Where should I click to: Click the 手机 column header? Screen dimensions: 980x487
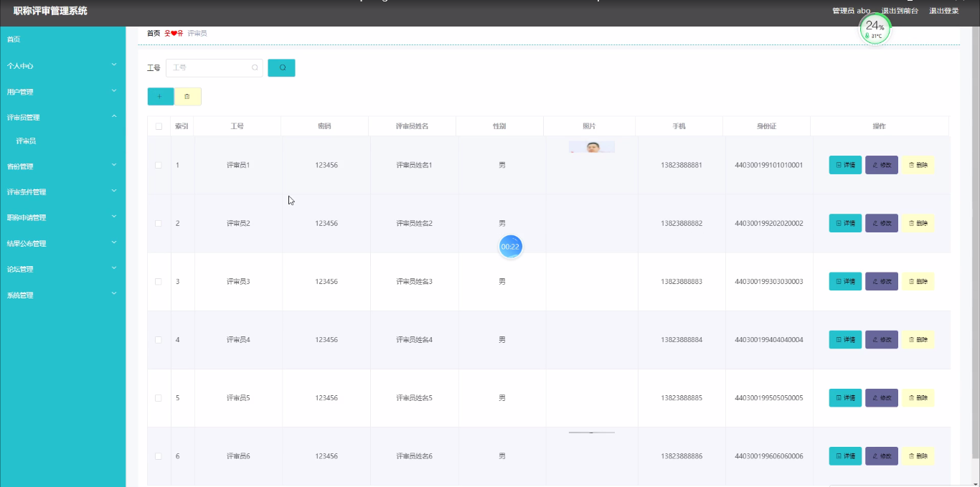pos(679,126)
